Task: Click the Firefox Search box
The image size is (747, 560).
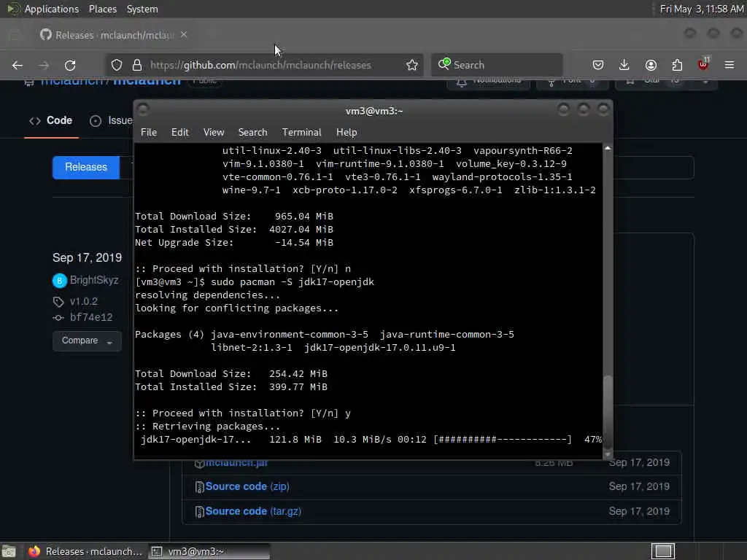Action: pyautogui.click(x=497, y=65)
